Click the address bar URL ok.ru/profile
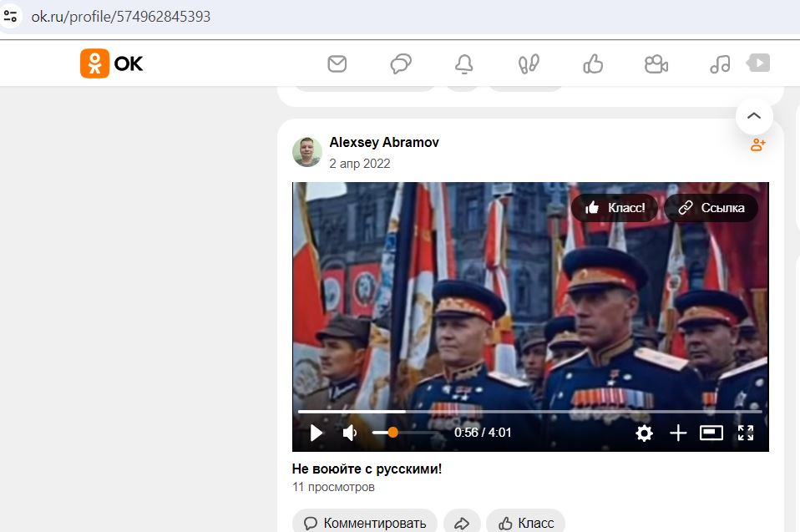 click(x=121, y=17)
